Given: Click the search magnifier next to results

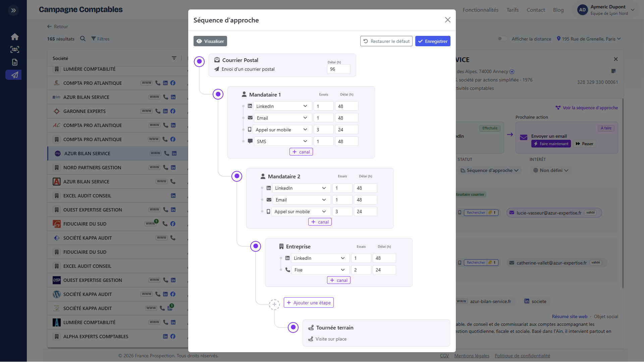Looking at the screenshot, I should coord(83,39).
